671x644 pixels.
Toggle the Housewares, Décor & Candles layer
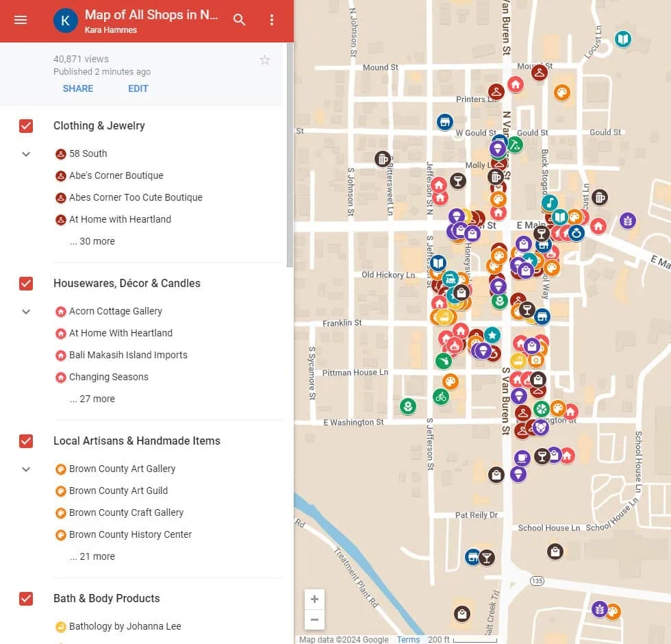click(x=26, y=284)
